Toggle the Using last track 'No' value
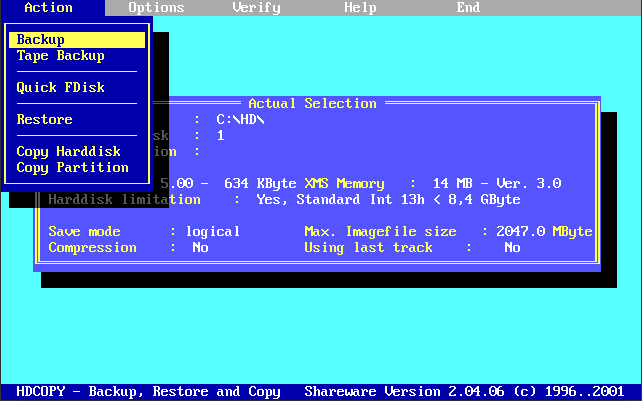Screen dimensions: 642x401 click(x=512, y=248)
